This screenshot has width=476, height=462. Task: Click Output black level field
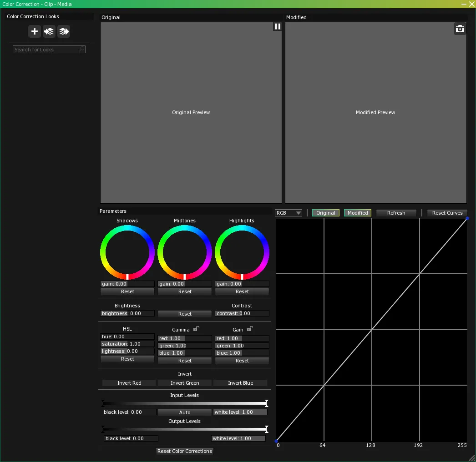[131, 438]
